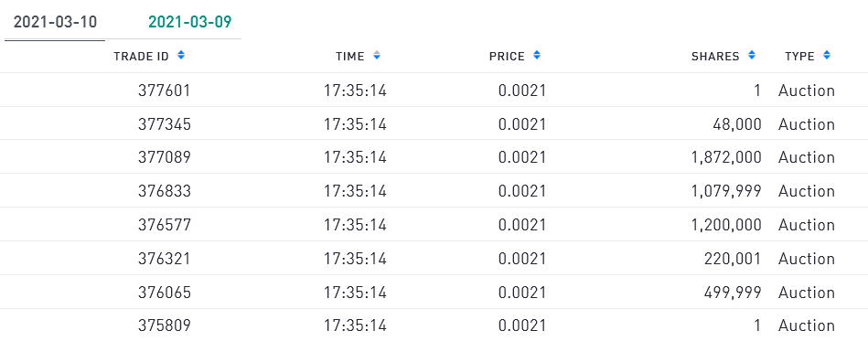Sort by Trade ID using its arrow icon
Image resolution: width=868 pixels, height=341 pixels.
[181, 56]
